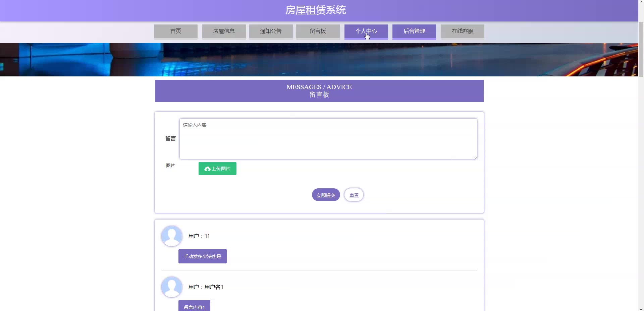
Task: Click the 上传图片 upload button
Action: [217, 169]
